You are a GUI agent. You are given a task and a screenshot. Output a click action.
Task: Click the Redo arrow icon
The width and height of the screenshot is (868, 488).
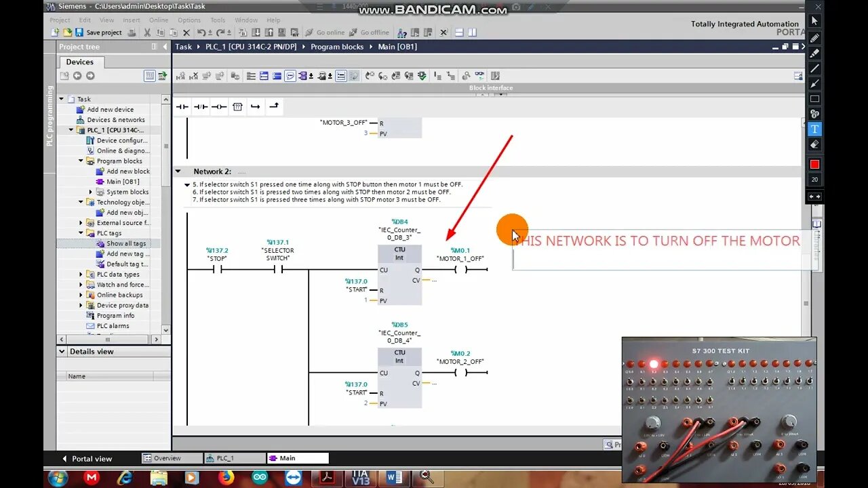tap(220, 33)
